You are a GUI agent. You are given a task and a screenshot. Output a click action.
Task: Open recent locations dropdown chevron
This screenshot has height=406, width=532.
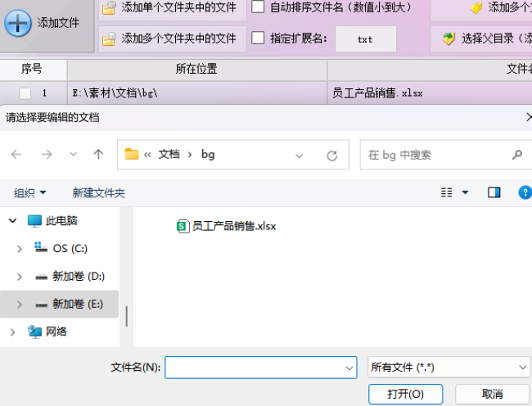tap(73, 155)
